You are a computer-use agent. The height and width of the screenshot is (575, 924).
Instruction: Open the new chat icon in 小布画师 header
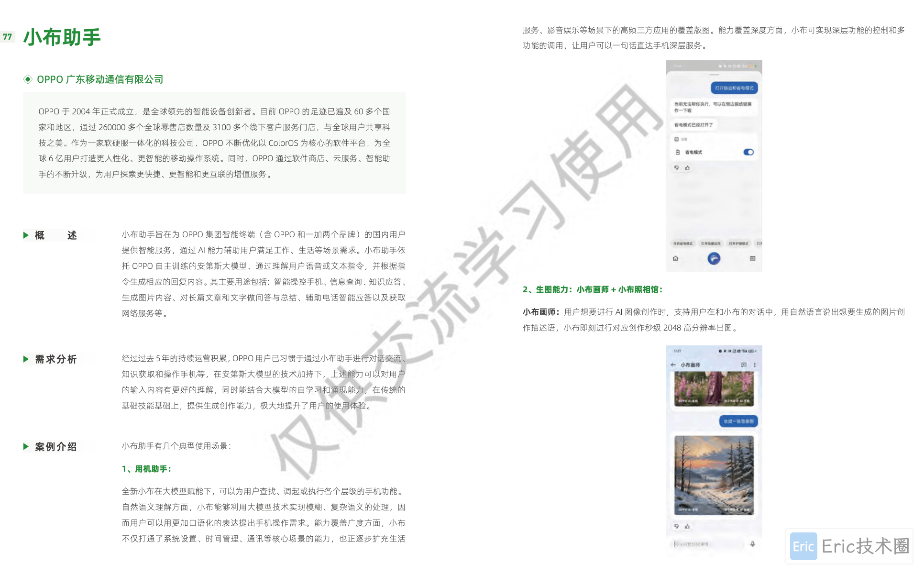click(744, 365)
